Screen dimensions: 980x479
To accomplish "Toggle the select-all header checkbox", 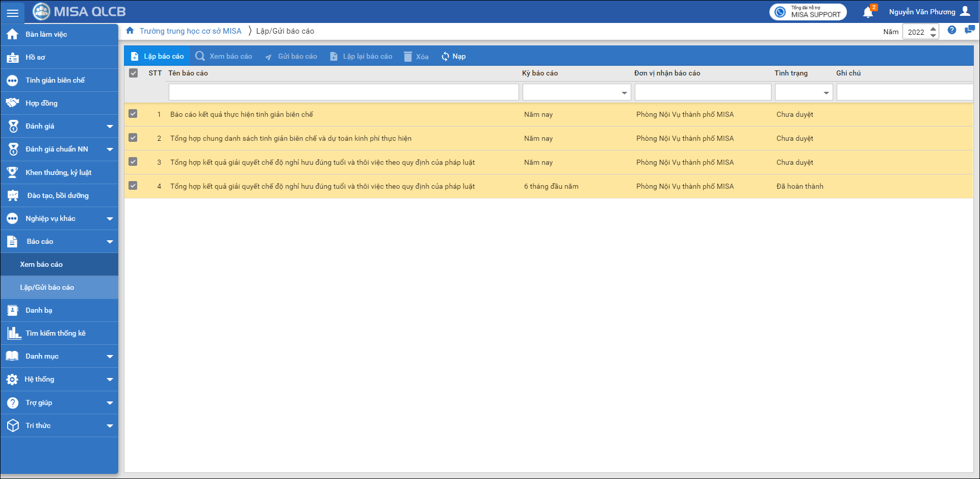I will (134, 73).
